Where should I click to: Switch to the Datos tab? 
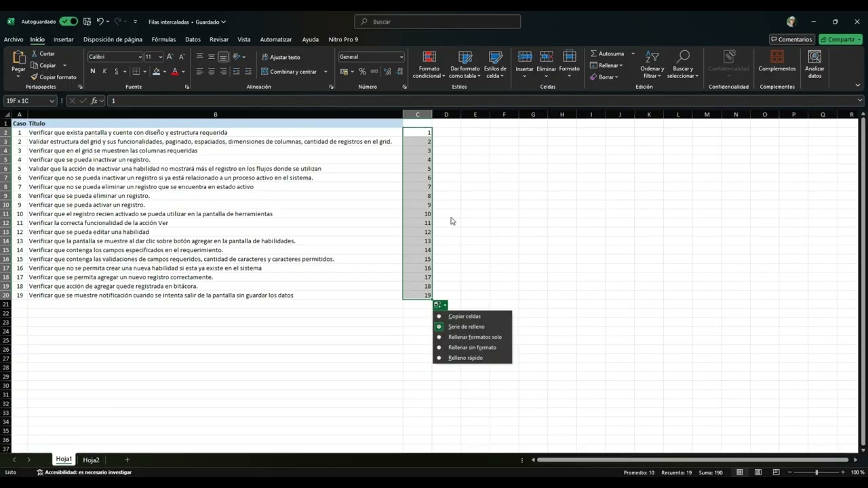point(193,39)
